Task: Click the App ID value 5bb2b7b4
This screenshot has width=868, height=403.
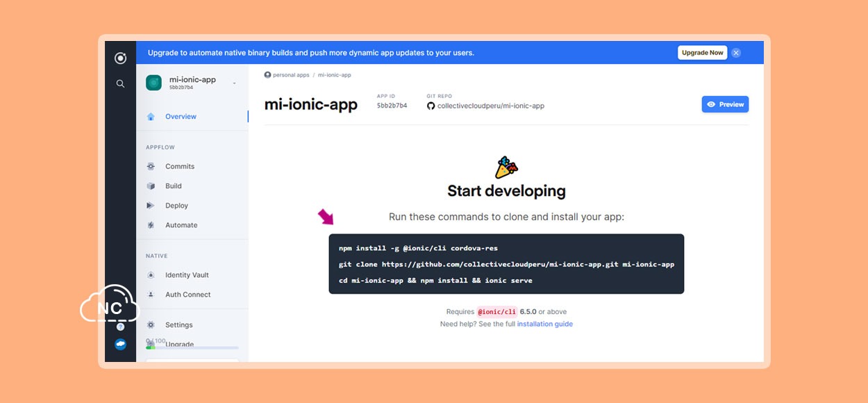Action: (392, 106)
